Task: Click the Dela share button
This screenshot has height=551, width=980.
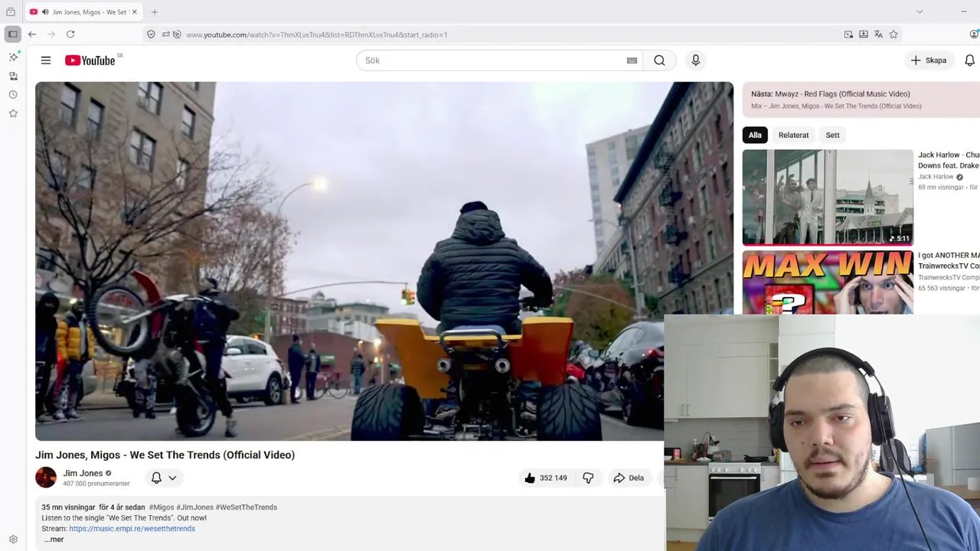Action: click(629, 478)
